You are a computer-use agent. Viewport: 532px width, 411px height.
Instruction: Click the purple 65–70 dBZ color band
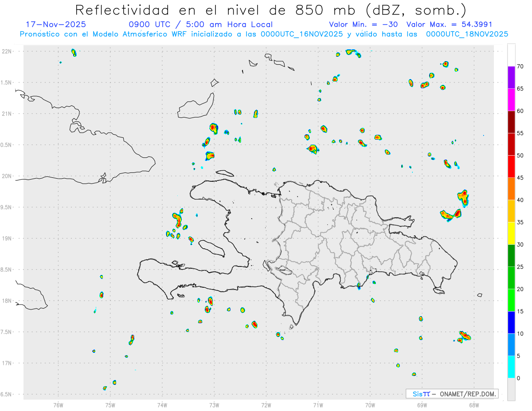[511, 78]
